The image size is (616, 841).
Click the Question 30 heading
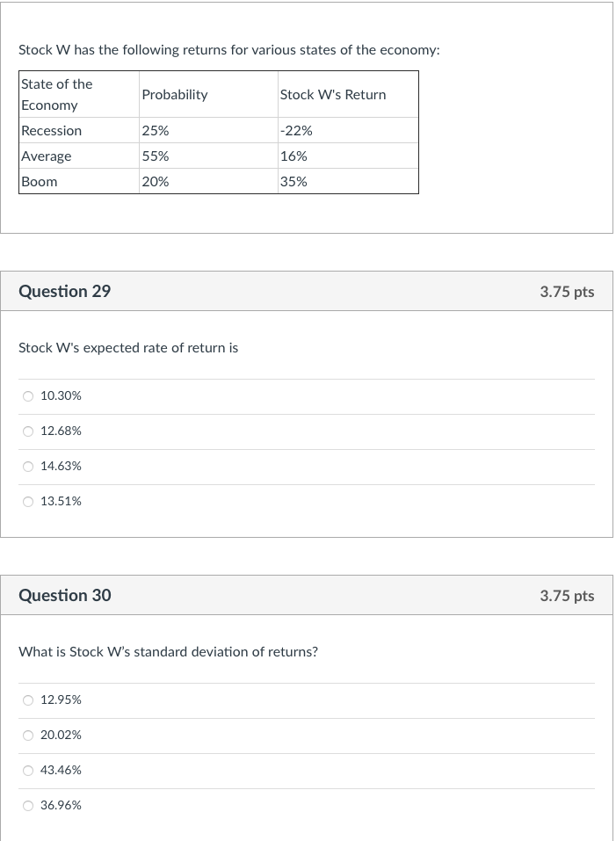pyautogui.click(x=65, y=596)
